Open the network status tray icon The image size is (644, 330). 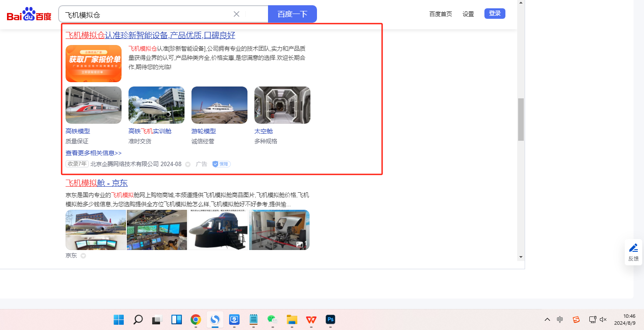(x=592, y=320)
